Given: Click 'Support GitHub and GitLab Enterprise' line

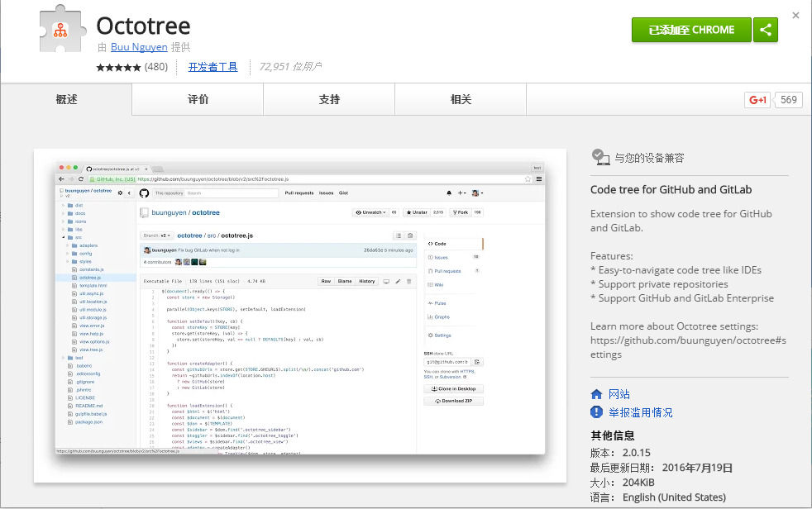Looking at the screenshot, I should tap(682, 298).
